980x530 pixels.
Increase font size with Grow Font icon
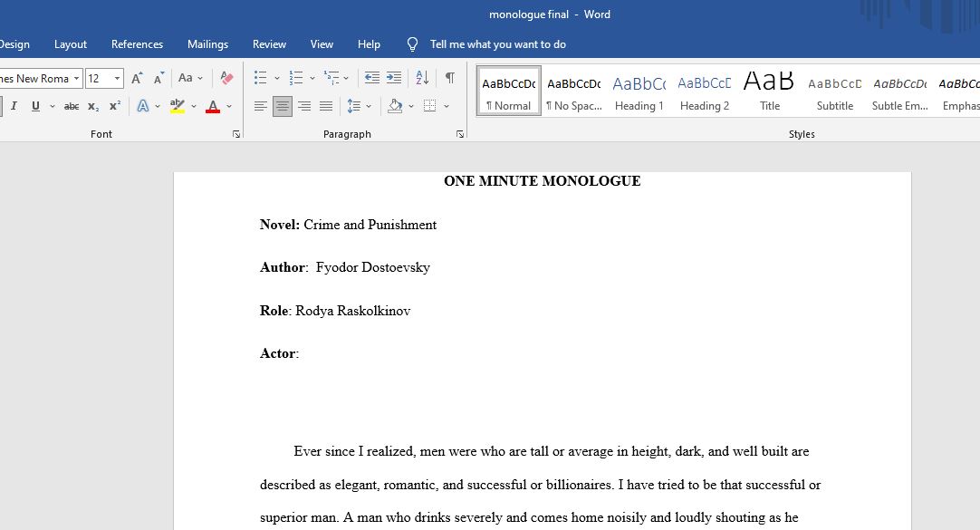point(137,78)
